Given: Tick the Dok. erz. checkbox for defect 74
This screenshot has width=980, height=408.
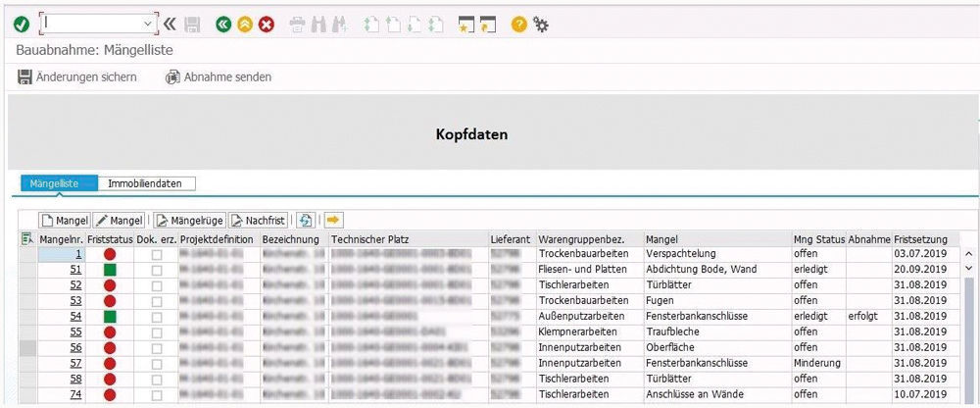Looking at the screenshot, I should [157, 394].
